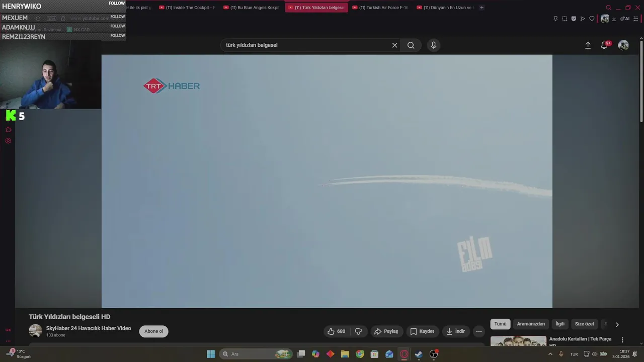644x362 pixels.
Task: Select the Aramanızdan filter chip
Action: point(531,324)
